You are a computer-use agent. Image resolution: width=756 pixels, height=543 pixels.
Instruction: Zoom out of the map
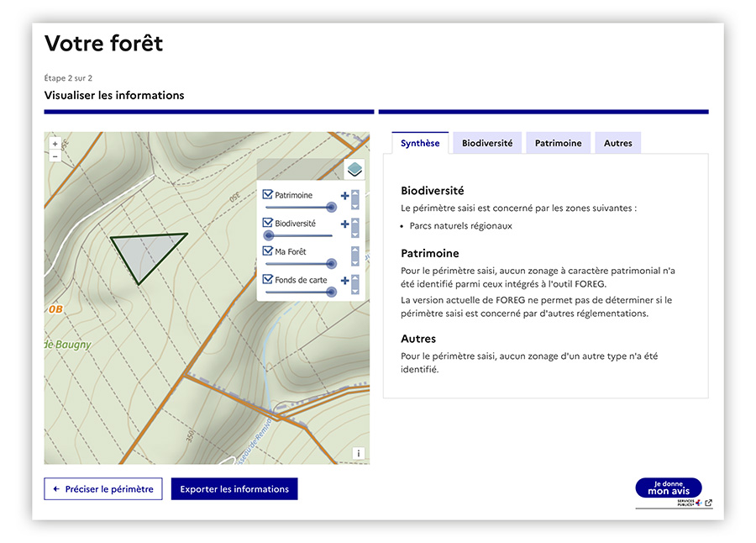[x=55, y=156]
